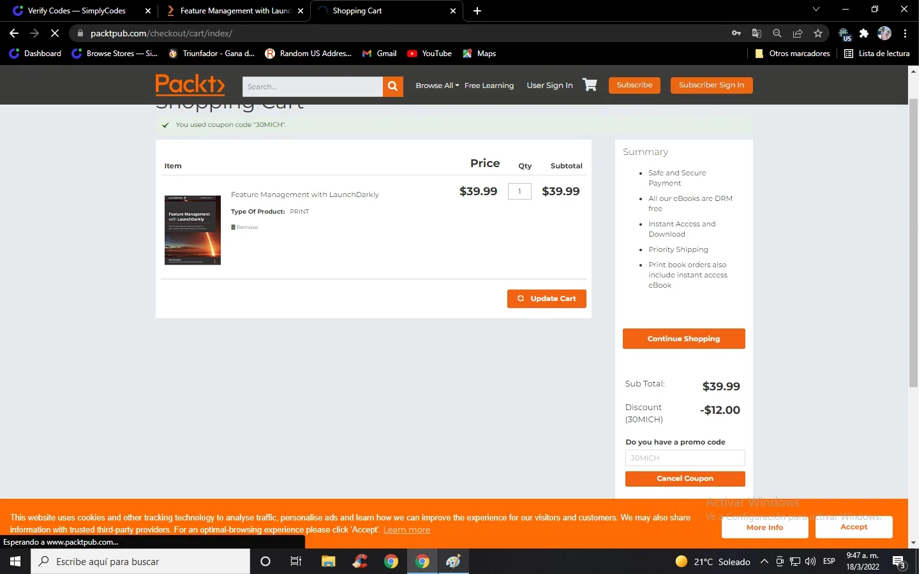This screenshot has width=924, height=574.
Task: Open Random US Address bookmark
Action: (308, 54)
